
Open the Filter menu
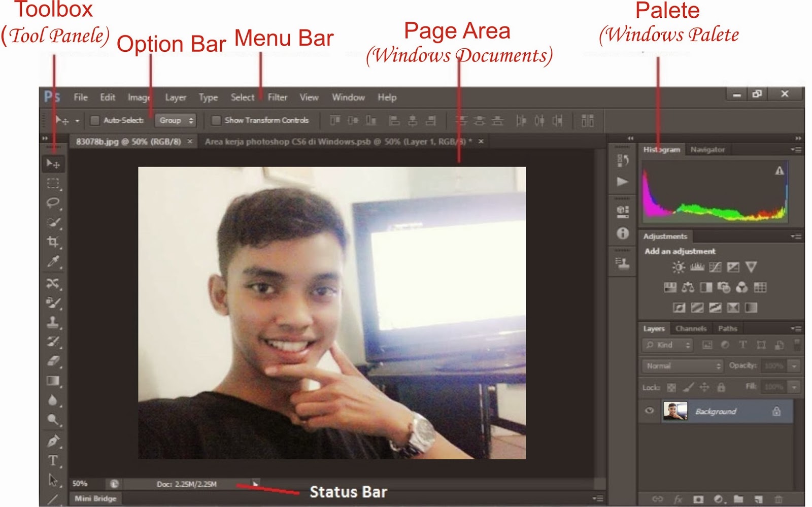click(x=277, y=97)
